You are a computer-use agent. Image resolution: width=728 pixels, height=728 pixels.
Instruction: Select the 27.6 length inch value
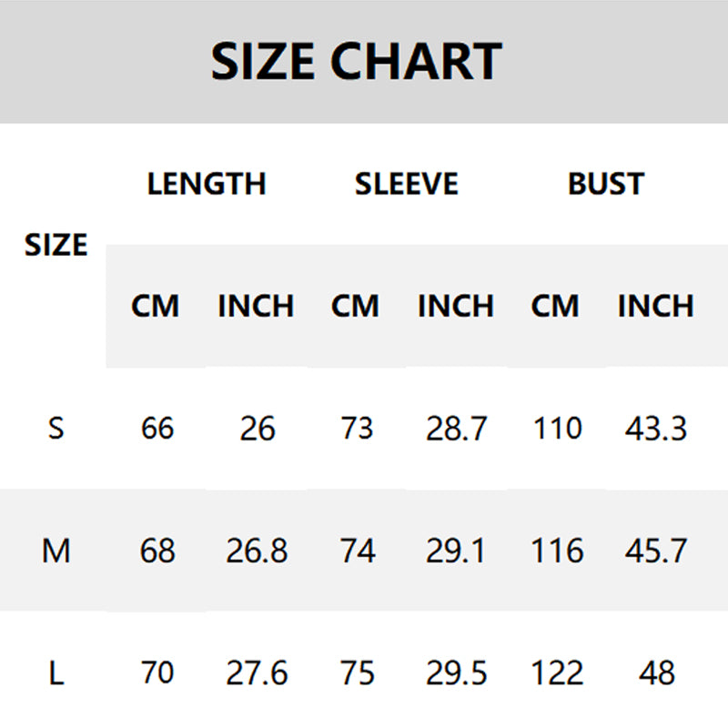(257, 673)
